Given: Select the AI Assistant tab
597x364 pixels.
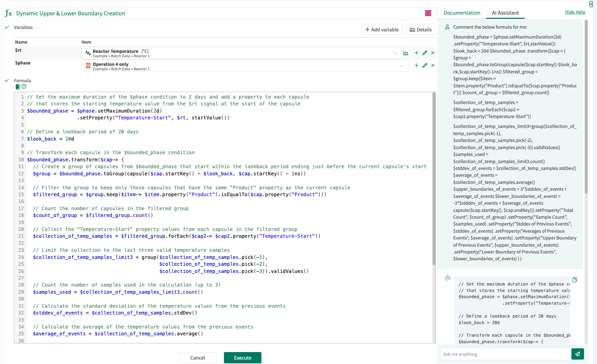Looking at the screenshot, I should (505, 12).
